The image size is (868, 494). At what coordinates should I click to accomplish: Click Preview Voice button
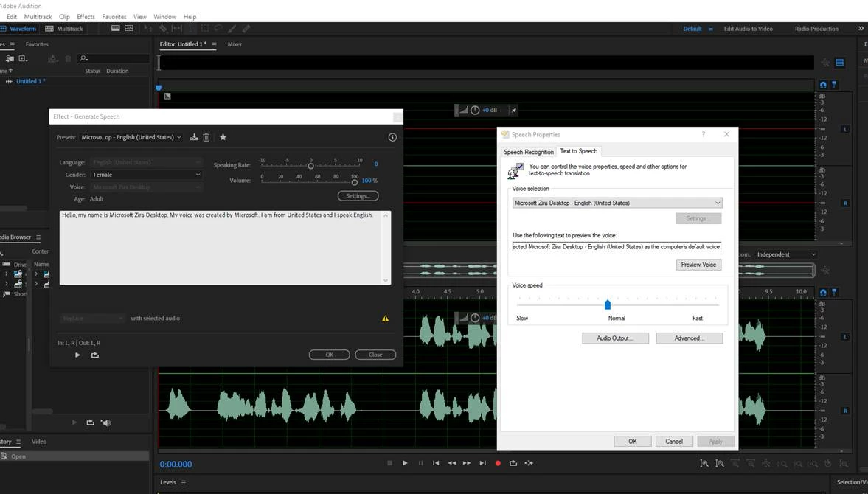click(x=698, y=265)
